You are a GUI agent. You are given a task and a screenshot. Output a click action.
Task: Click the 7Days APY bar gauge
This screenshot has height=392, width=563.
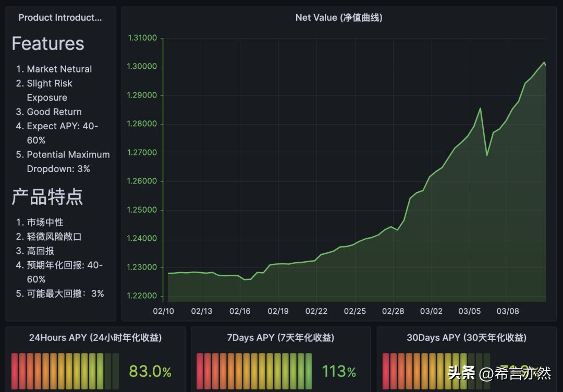(254, 371)
